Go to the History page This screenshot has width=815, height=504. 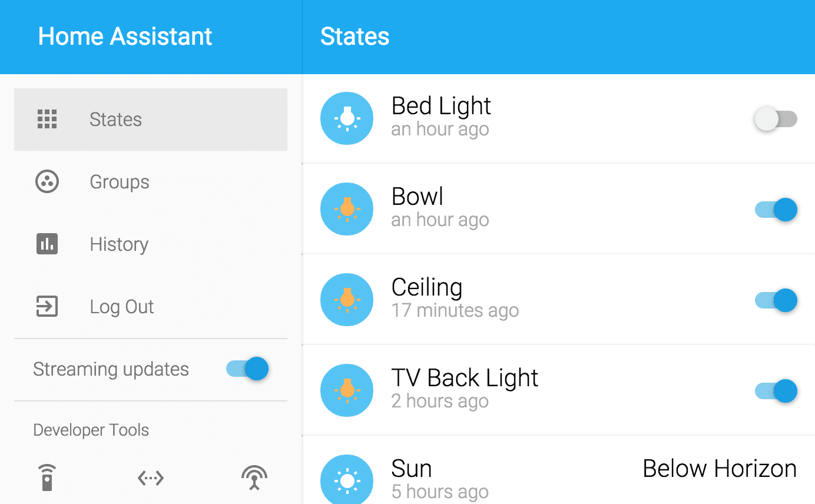[x=118, y=244]
